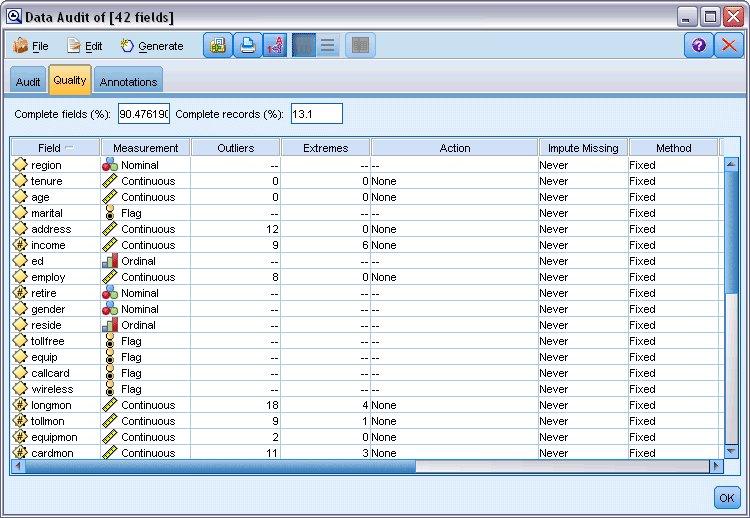The image size is (750, 518).
Task: Click the red X toolbar icon beside Help
Action: pyautogui.click(x=729, y=45)
